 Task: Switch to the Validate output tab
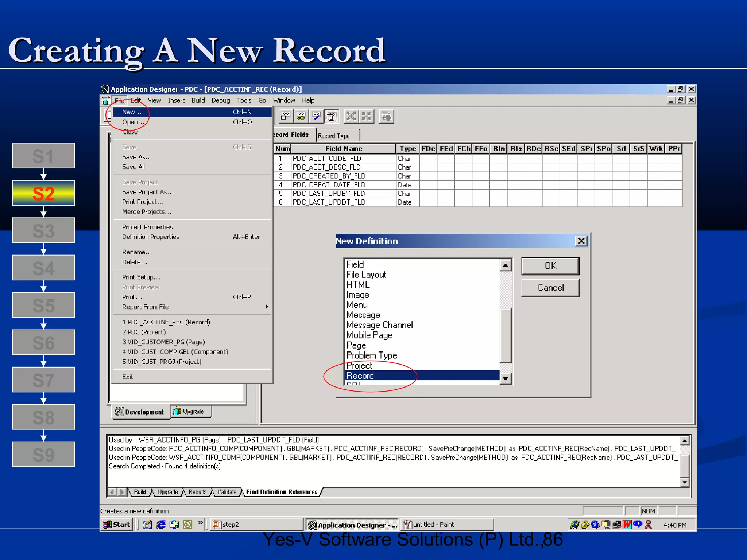tap(227, 492)
